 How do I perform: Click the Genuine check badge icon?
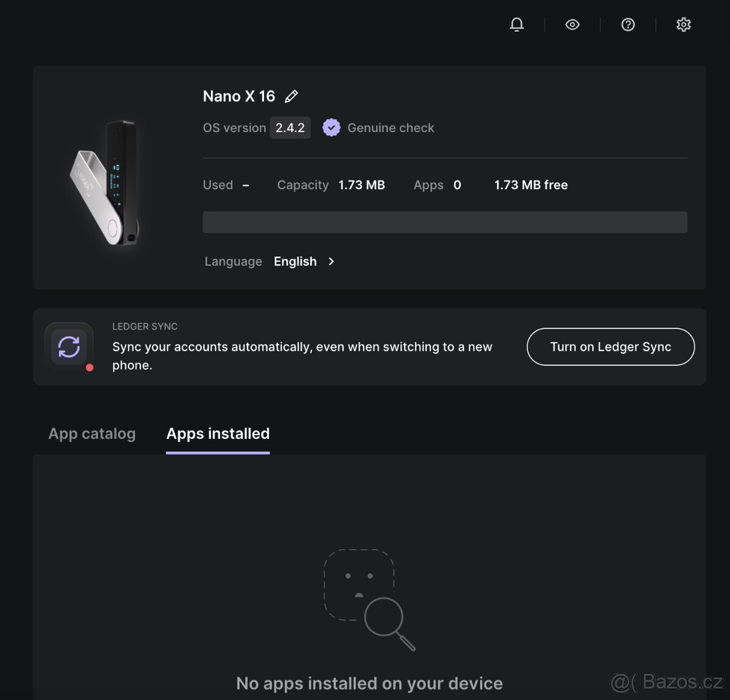pos(332,127)
